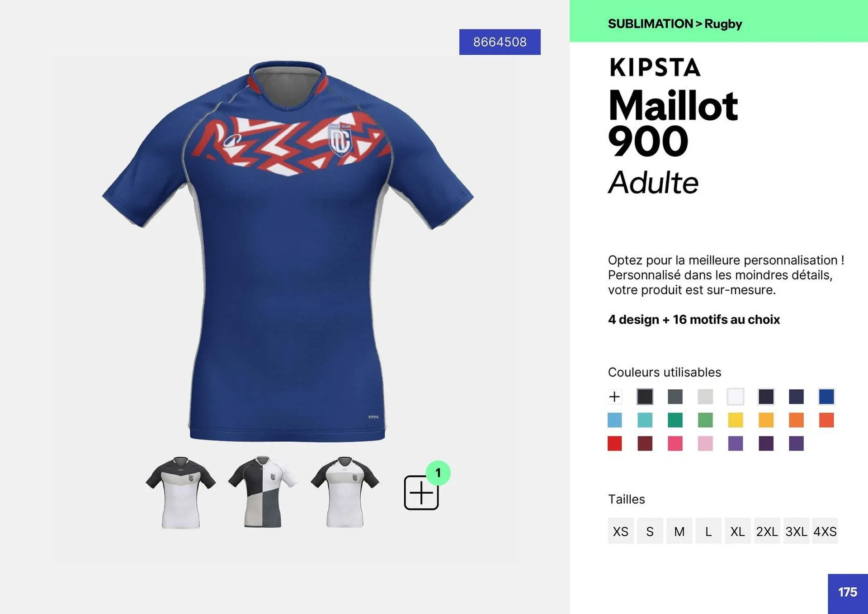Choose size M
The height and width of the screenshot is (614, 868).
(x=679, y=531)
